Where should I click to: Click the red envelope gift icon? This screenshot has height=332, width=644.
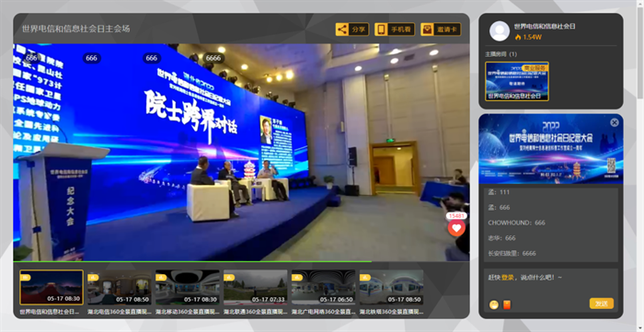(507, 304)
